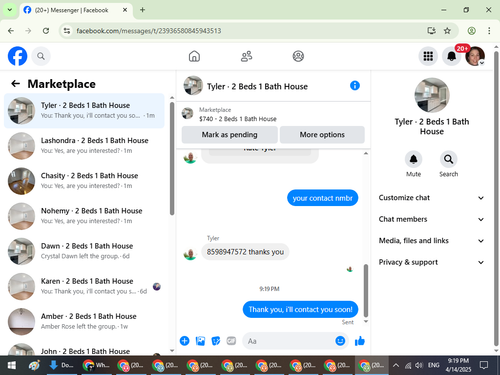Open the ENG language indicator
The width and height of the screenshot is (500, 375).
coord(433,365)
